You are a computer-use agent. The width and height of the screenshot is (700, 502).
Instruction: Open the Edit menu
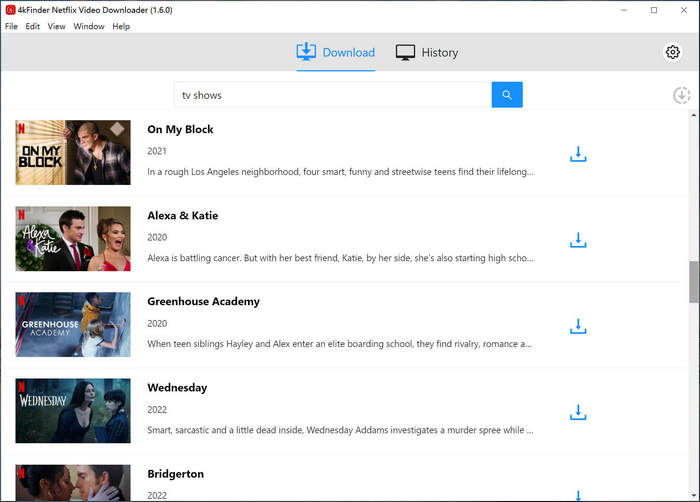point(33,26)
